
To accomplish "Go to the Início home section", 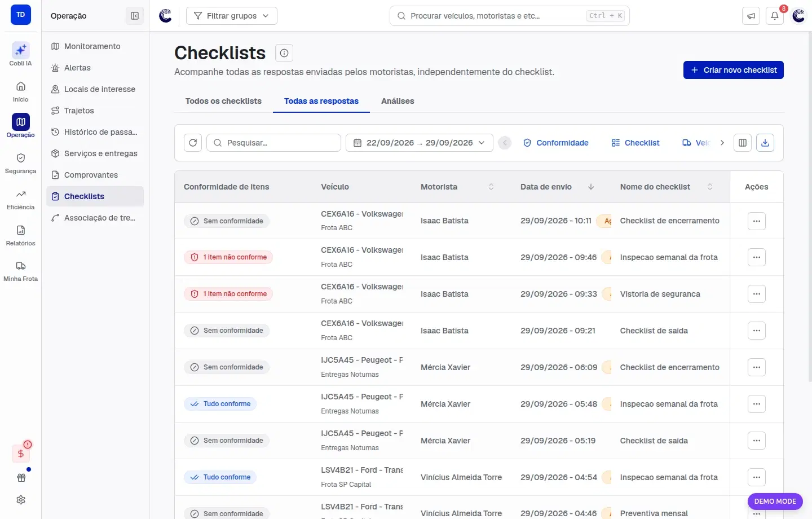I will click(21, 91).
